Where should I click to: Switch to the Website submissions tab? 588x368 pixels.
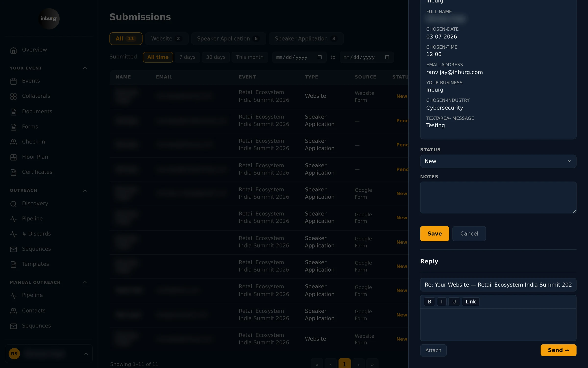coord(166,39)
